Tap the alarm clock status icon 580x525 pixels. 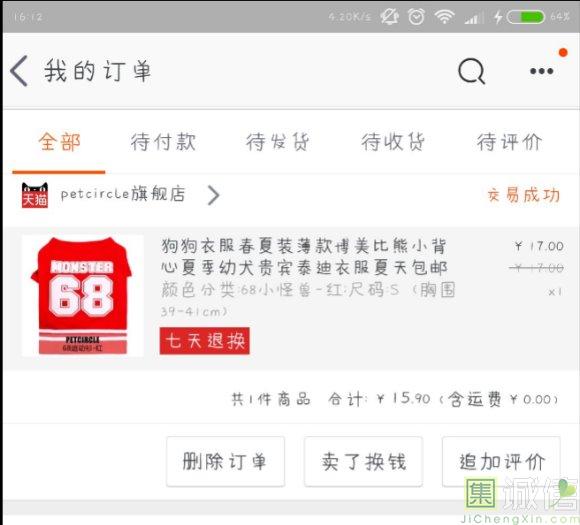[x=416, y=17]
